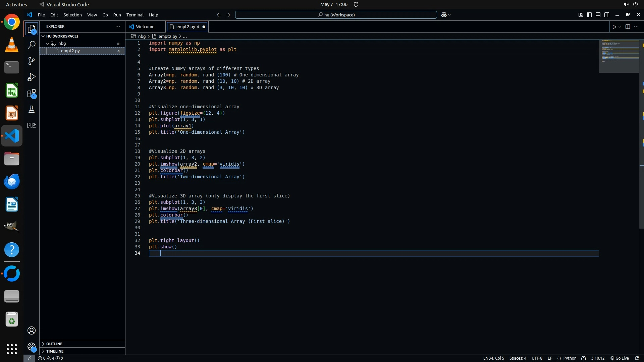Switch to the Welcome tab
The height and width of the screenshot is (362, 644).
click(x=145, y=27)
